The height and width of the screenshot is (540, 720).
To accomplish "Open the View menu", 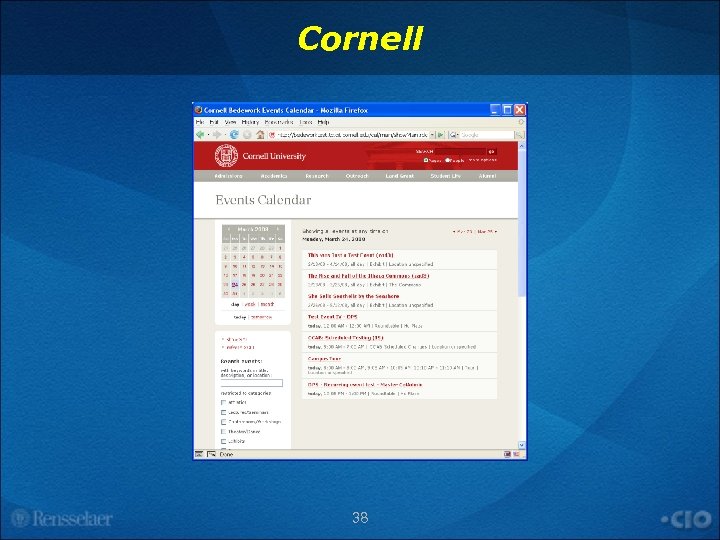I will pos(230,122).
